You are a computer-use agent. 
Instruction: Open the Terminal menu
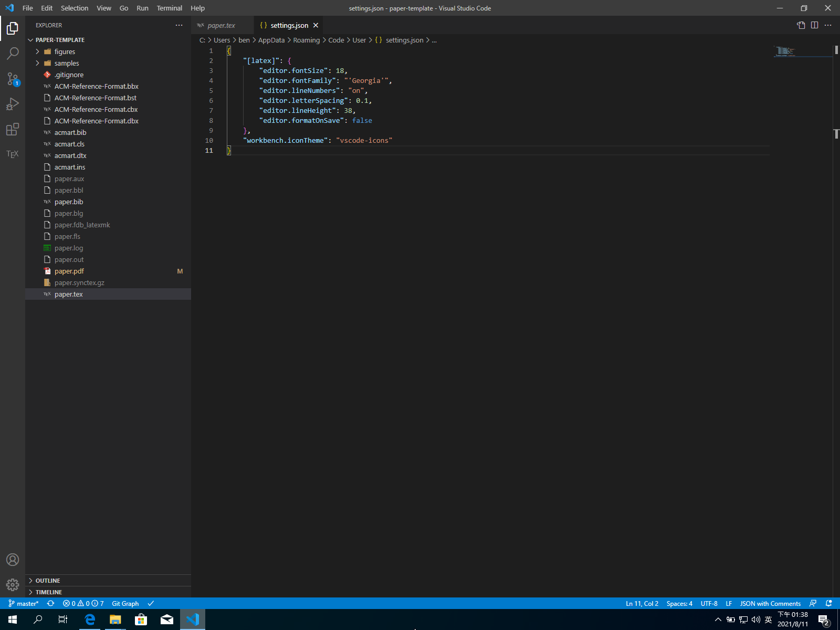(x=169, y=8)
